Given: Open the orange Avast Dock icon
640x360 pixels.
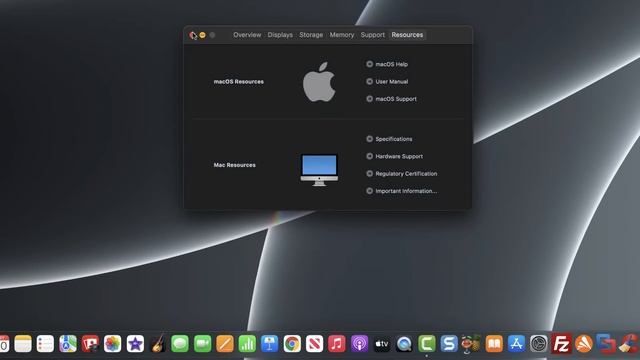Looking at the screenshot, I should point(584,344).
